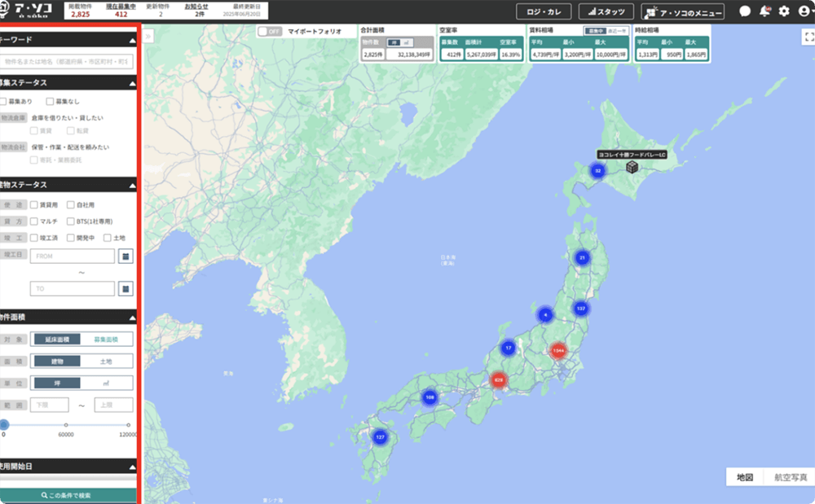Viewport: 815px width, 504px height.
Task: Open the notifications bell
Action: click(764, 11)
